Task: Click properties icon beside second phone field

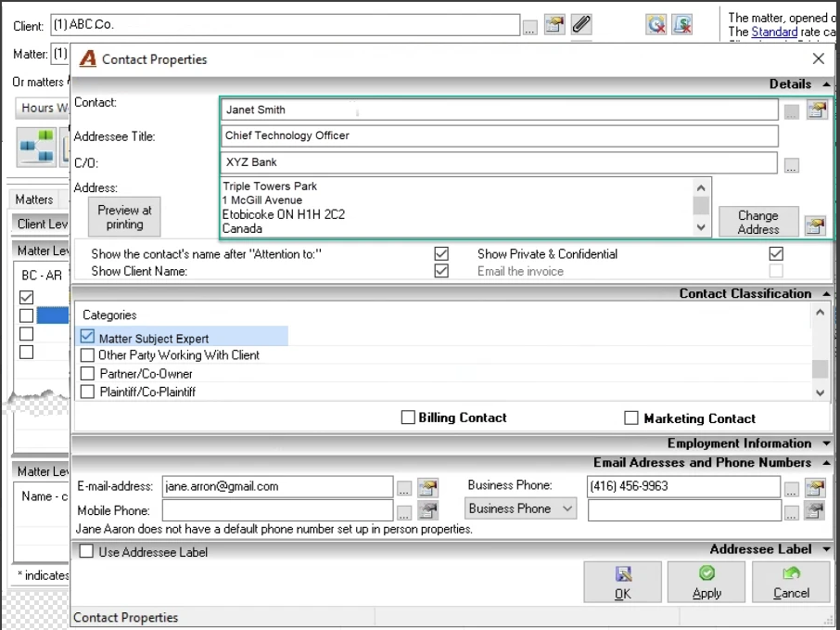Action: [x=815, y=510]
